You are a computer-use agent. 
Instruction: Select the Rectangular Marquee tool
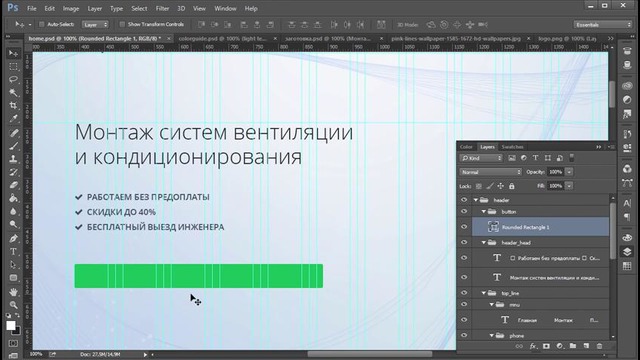coord(13,67)
